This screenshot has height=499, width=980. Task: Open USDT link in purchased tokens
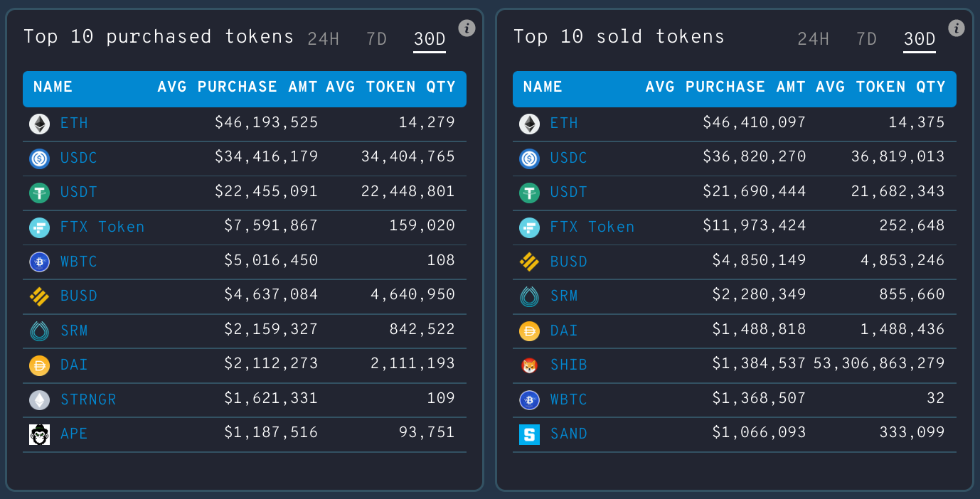pos(79,193)
